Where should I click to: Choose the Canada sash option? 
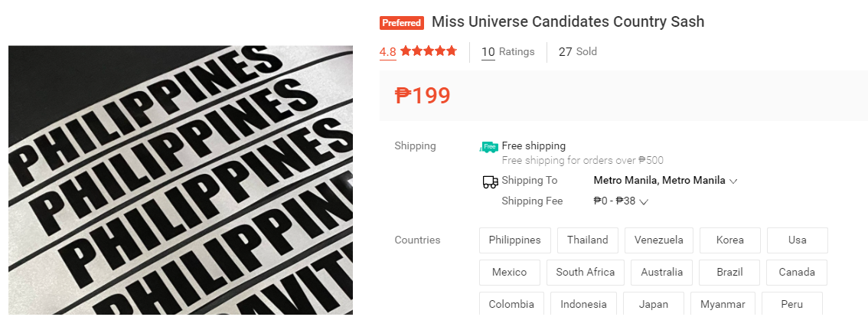click(x=796, y=273)
